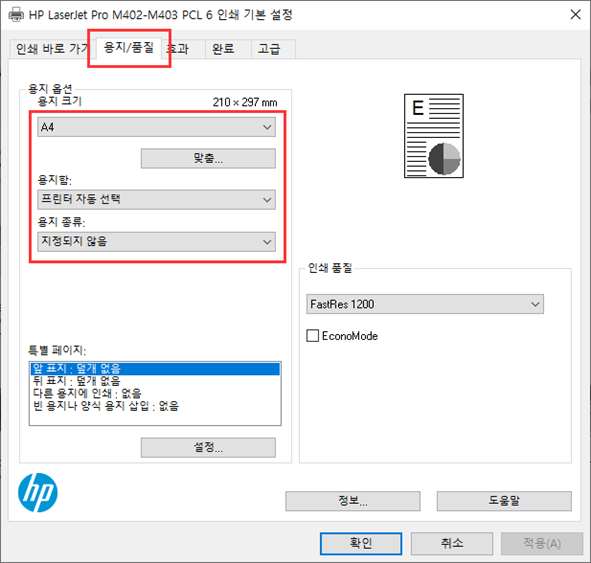This screenshot has height=563, width=591.
Task: Select 다른 용지에 인쇄 list item
Action: click(x=87, y=393)
